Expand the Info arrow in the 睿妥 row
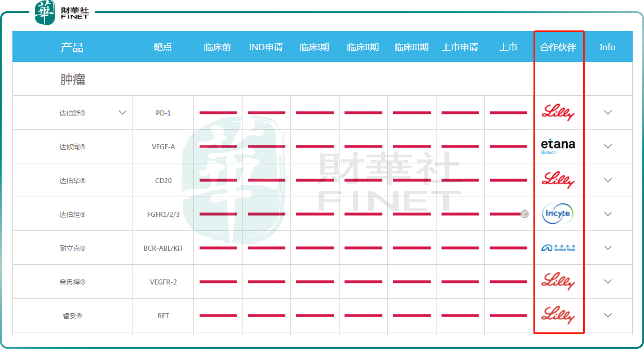The width and height of the screenshot is (644, 360). pos(607,315)
